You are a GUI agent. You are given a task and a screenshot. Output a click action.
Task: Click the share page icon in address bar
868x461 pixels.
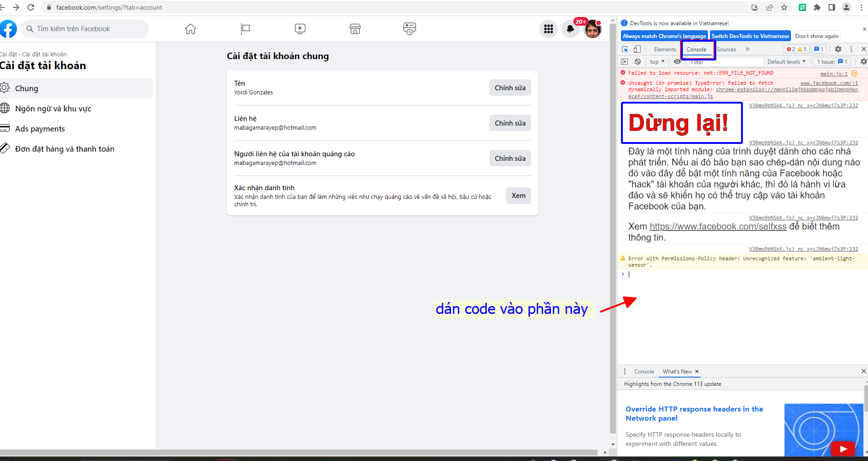(x=769, y=7)
